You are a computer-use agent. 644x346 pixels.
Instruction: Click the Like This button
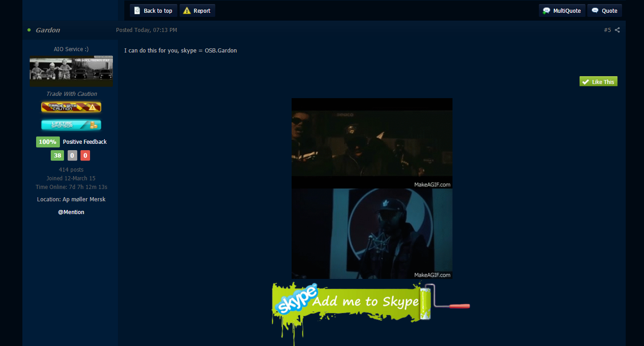point(598,82)
